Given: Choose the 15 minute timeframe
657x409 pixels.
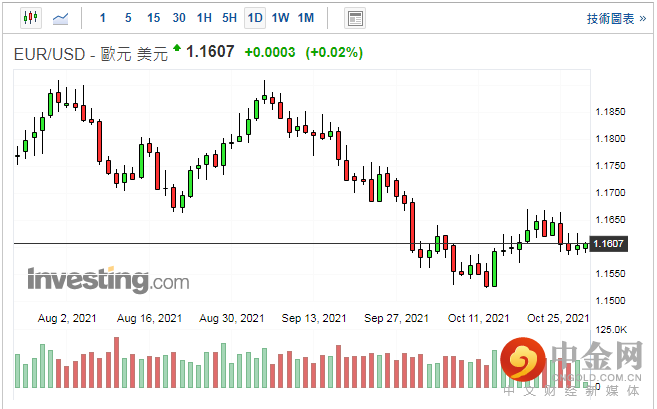Looking at the screenshot, I should click(x=153, y=18).
